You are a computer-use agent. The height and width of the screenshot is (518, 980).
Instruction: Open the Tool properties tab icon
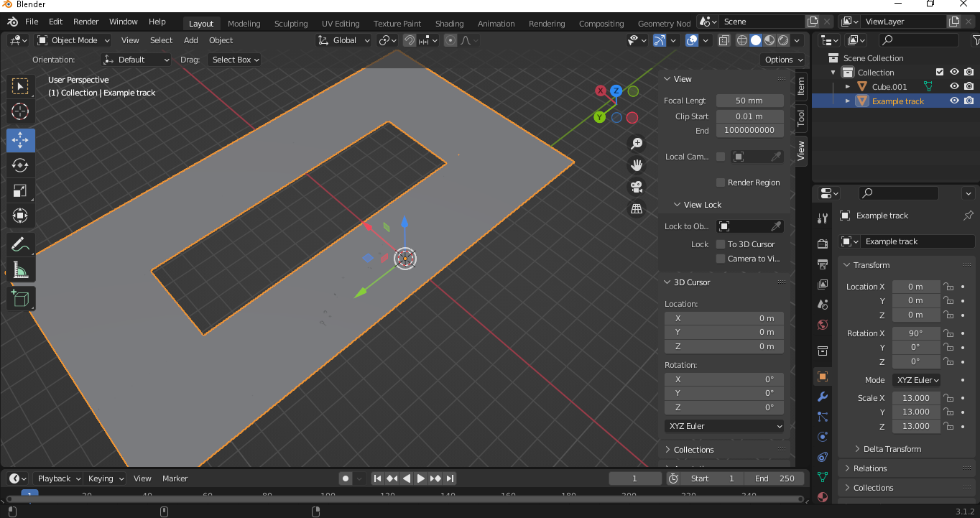tap(823, 218)
